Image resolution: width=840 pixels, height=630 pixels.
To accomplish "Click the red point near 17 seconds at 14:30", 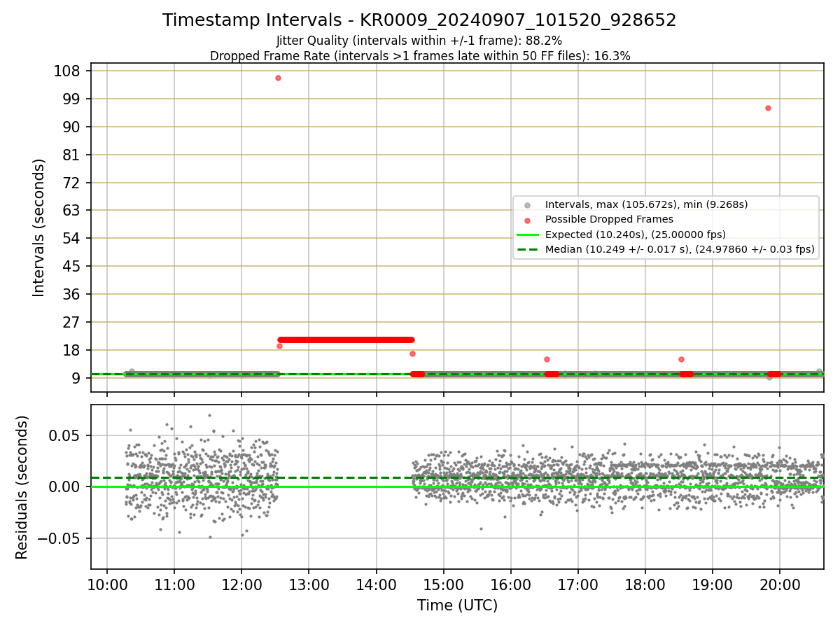I will [x=412, y=353].
